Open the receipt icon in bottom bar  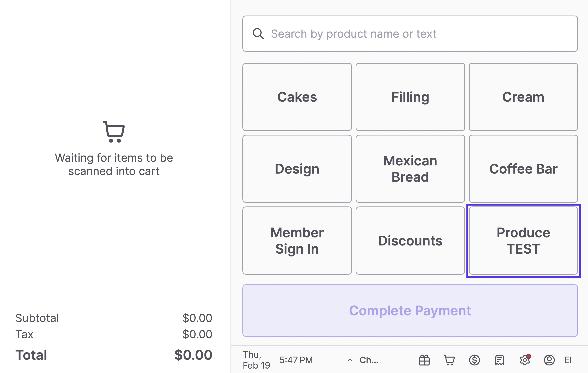coord(500,360)
